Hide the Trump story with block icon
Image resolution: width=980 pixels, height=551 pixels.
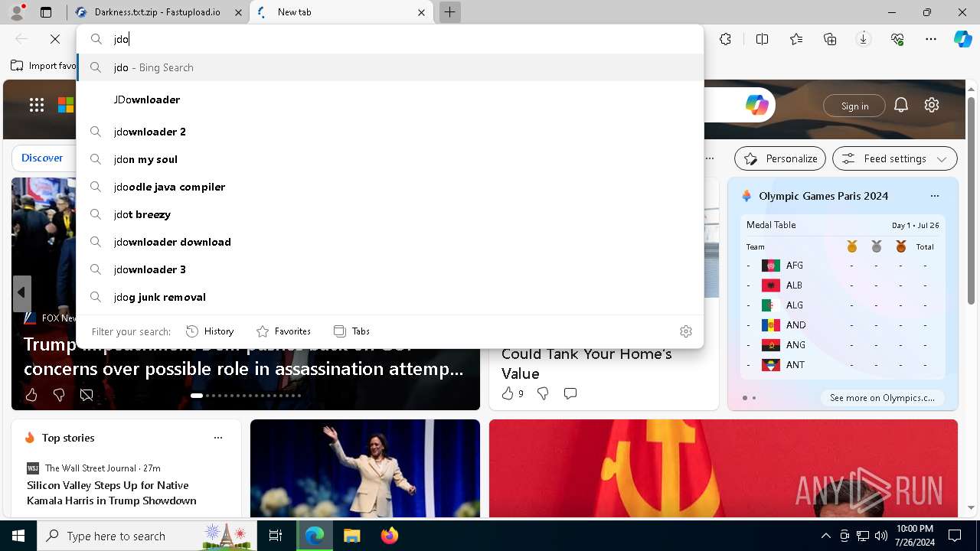coord(87,395)
